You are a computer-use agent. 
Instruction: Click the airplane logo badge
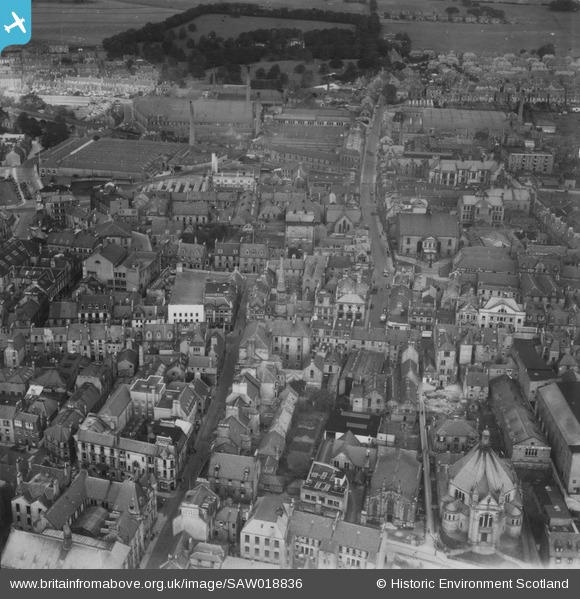tap(15, 25)
